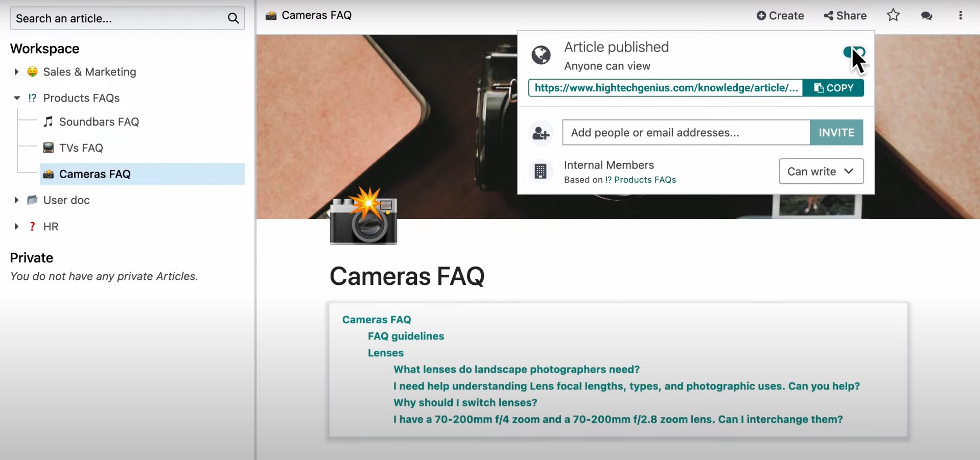Select Cameras FAQ in sidebar
The width and height of the screenshot is (980, 460).
click(x=142, y=174)
